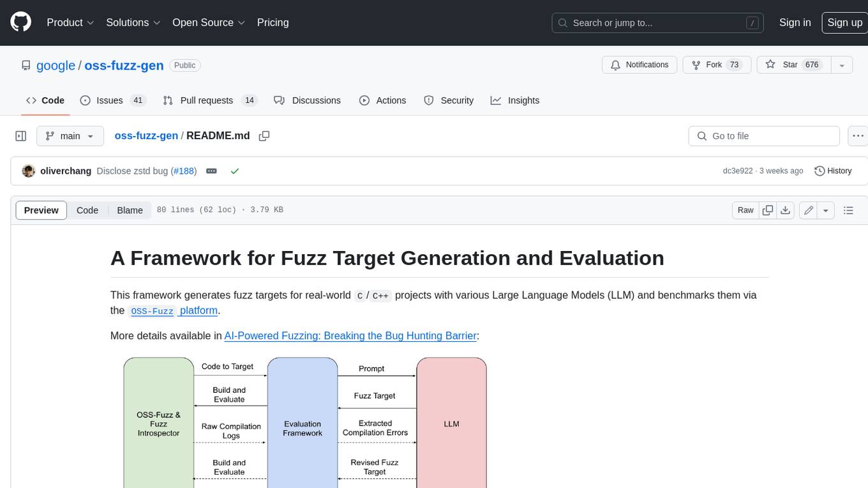868x488 pixels.
Task: Show the commit status green checkmark
Action: click(235, 171)
